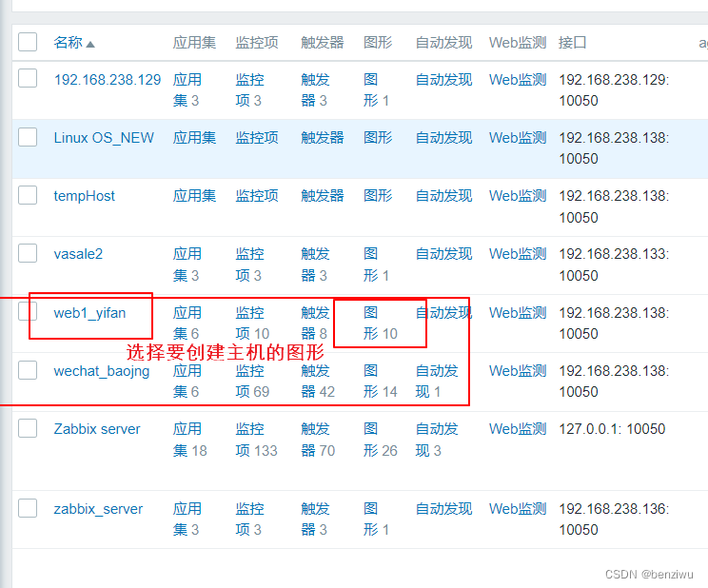Check the box for tempHost
Viewport: 708px width, 588px height.
coord(28,195)
